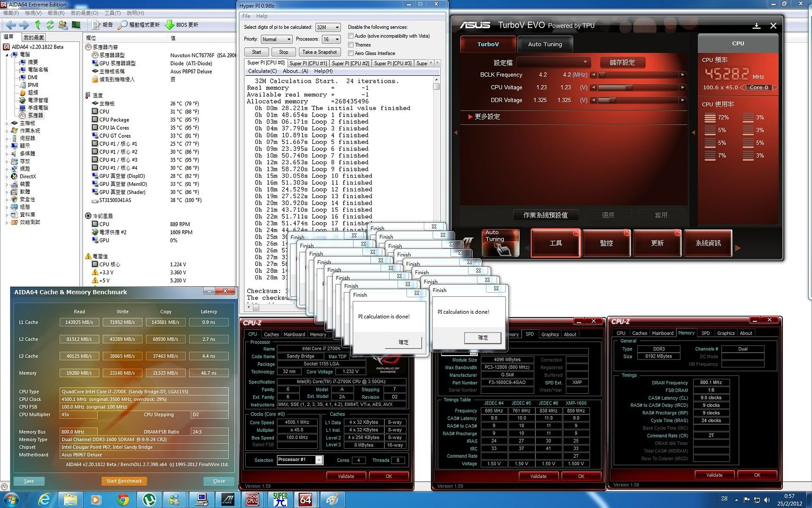Open Windows Media Player taskbar icon

point(96,500)
